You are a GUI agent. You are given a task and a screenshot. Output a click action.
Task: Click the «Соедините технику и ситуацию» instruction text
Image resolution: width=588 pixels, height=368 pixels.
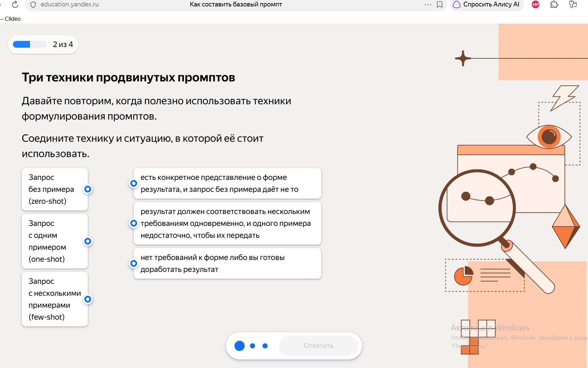(143, 146)
